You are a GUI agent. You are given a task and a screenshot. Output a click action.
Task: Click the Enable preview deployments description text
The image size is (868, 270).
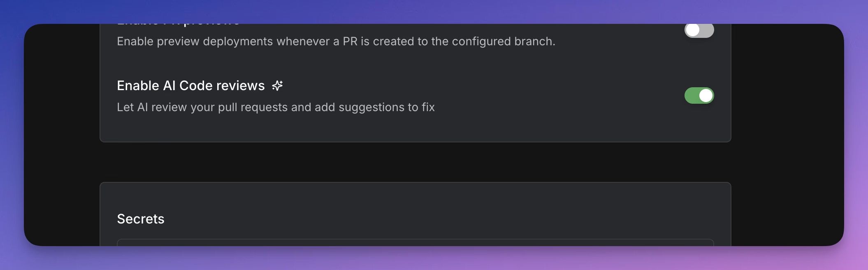(x=336, y=41)
